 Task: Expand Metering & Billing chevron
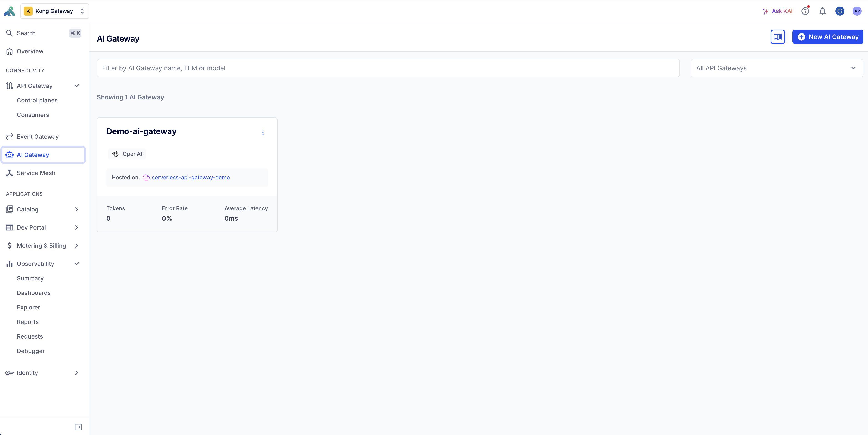pos(77,246)
